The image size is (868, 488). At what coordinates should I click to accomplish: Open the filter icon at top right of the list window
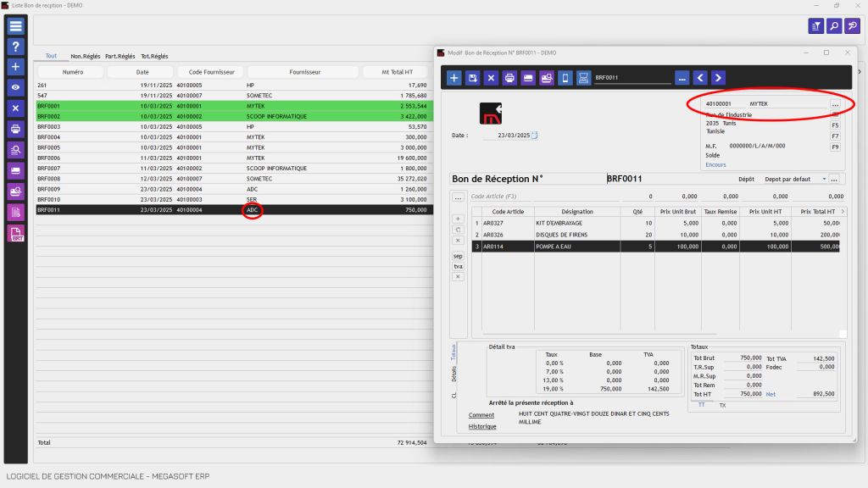coord(816,26)
